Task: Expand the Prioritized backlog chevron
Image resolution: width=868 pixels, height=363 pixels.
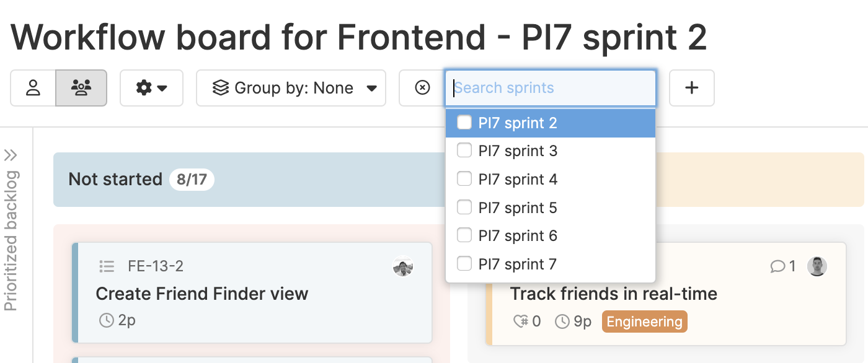Action: click(x=11, y=155)
